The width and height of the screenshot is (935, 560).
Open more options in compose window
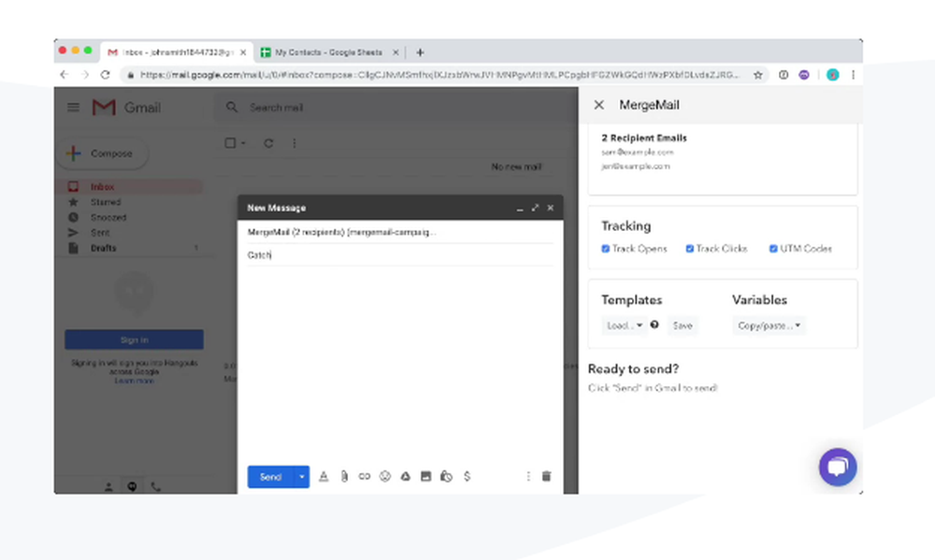click(527, 476)
